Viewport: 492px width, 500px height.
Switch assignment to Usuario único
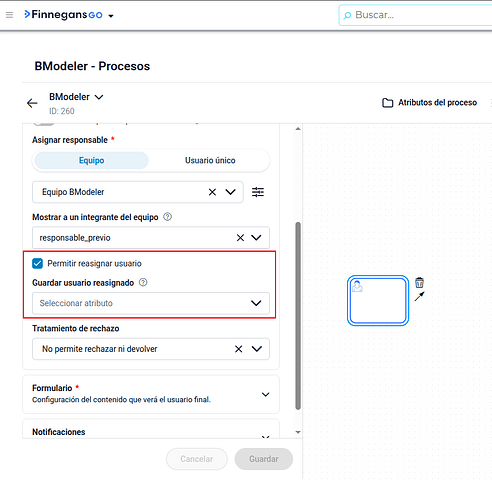[210, 160]
